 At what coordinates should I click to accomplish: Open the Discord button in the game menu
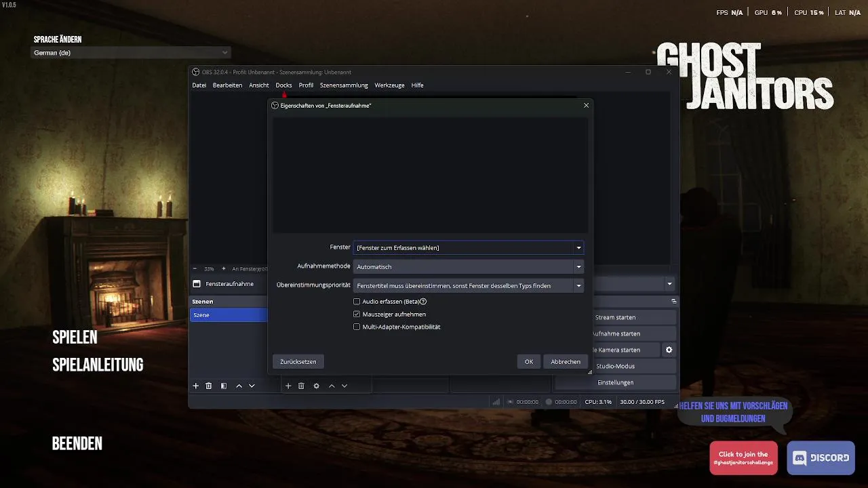[x=821, y=457]
